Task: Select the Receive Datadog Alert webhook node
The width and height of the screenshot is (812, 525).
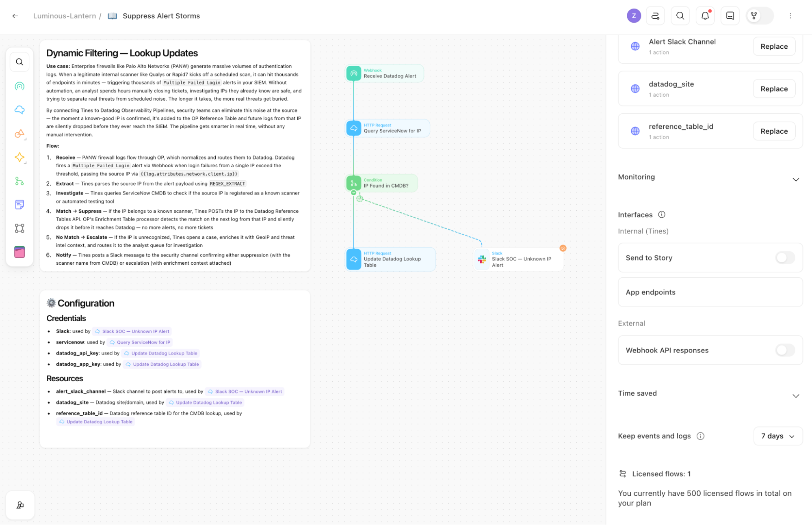Action: click(384, 73)
